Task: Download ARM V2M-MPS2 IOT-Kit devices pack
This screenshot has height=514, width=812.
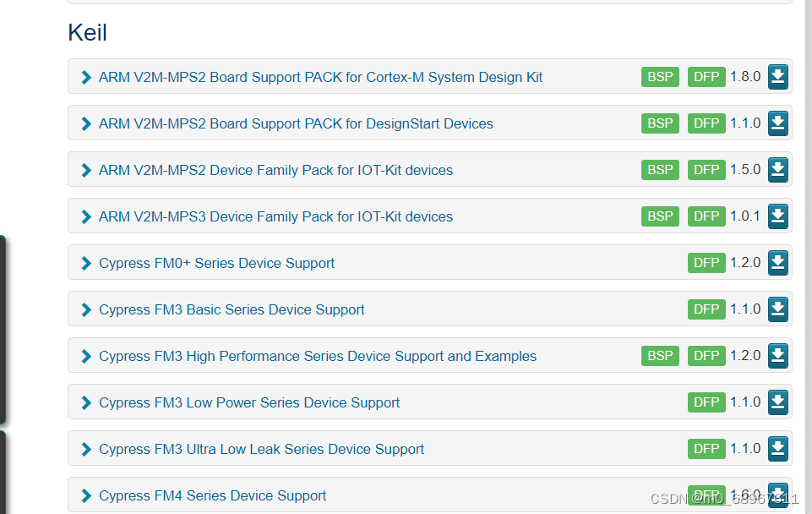Action: [x=778, y=170]
